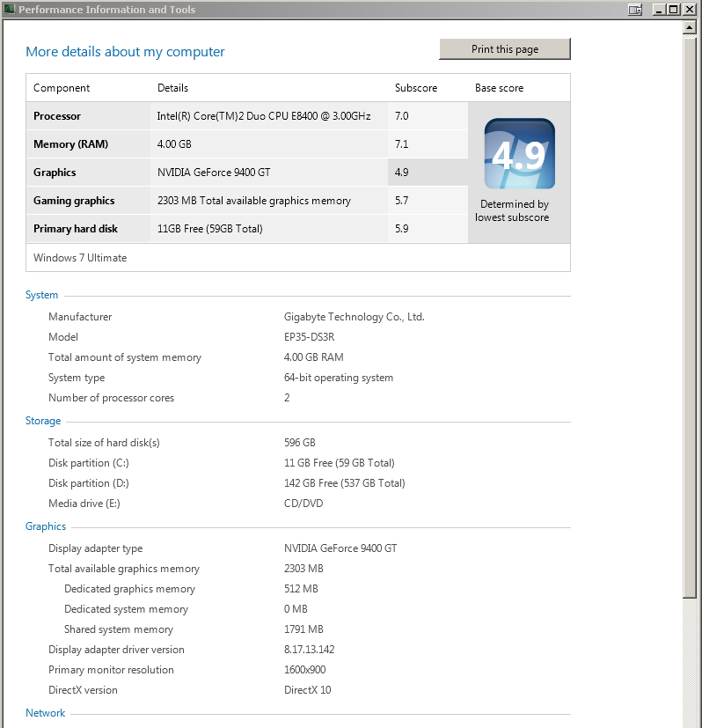Click the vertical scrollbar thumb
Screen dimensions: 702x728
(690, 317)
